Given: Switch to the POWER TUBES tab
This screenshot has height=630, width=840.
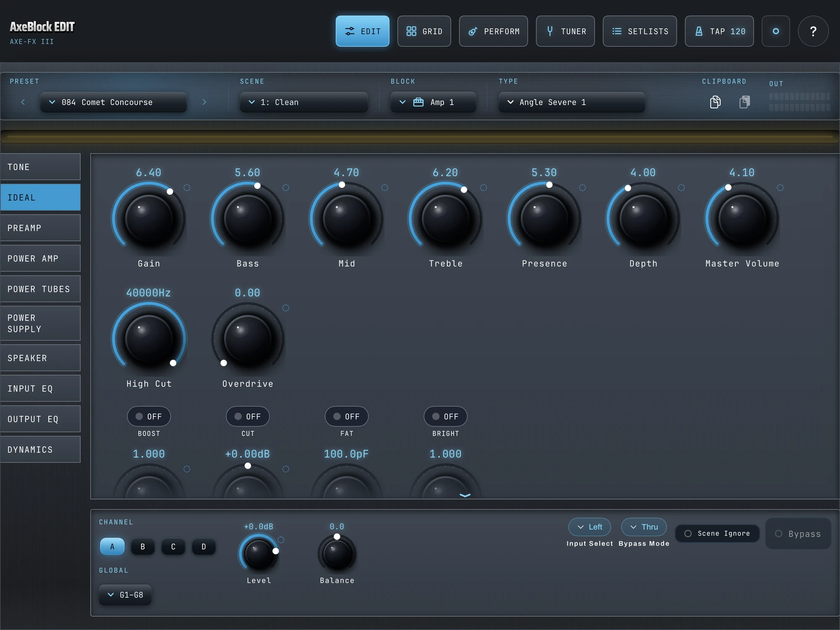Looking at the screenshot, I should [40, 289].
